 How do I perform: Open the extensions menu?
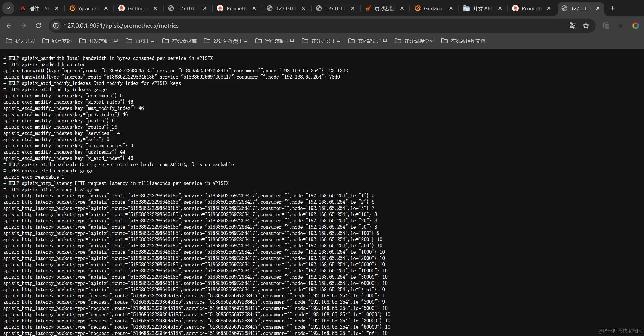621,26
